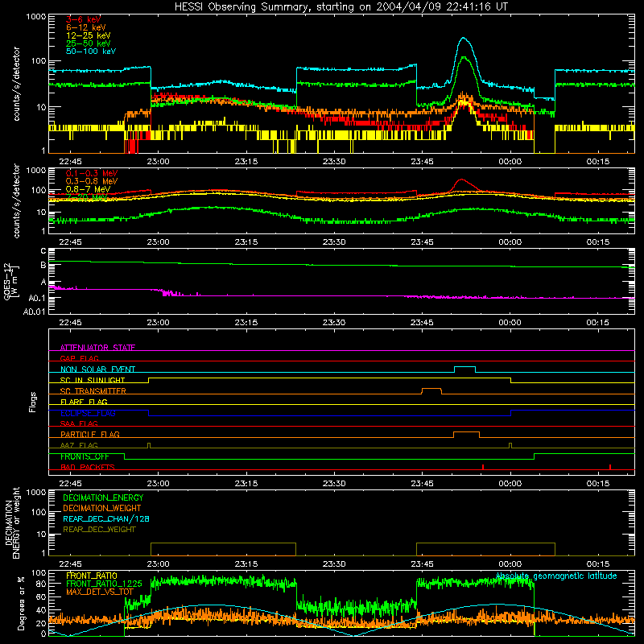Viewport: 644px width, 644px height.
Task: Click the 0.3-0.8 MeV legend entry
Action: coord(92,181)
